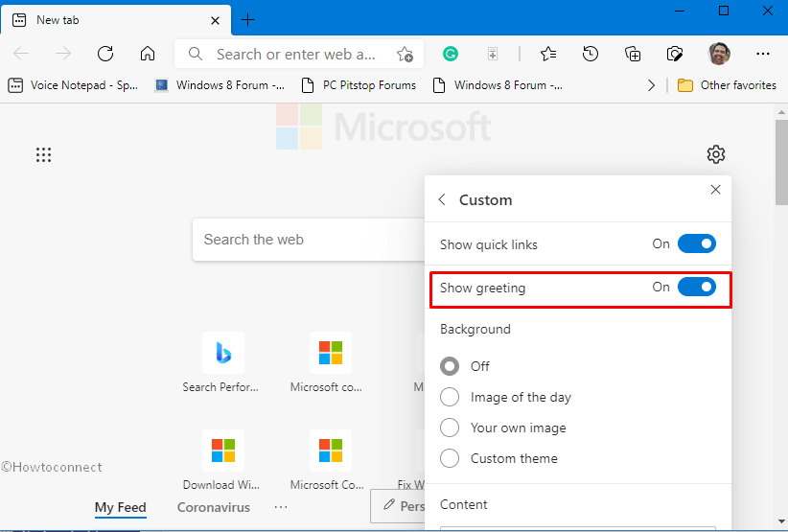The image size is (788, 532).
Task: Select Custom theme background
Action: (450, 458)
